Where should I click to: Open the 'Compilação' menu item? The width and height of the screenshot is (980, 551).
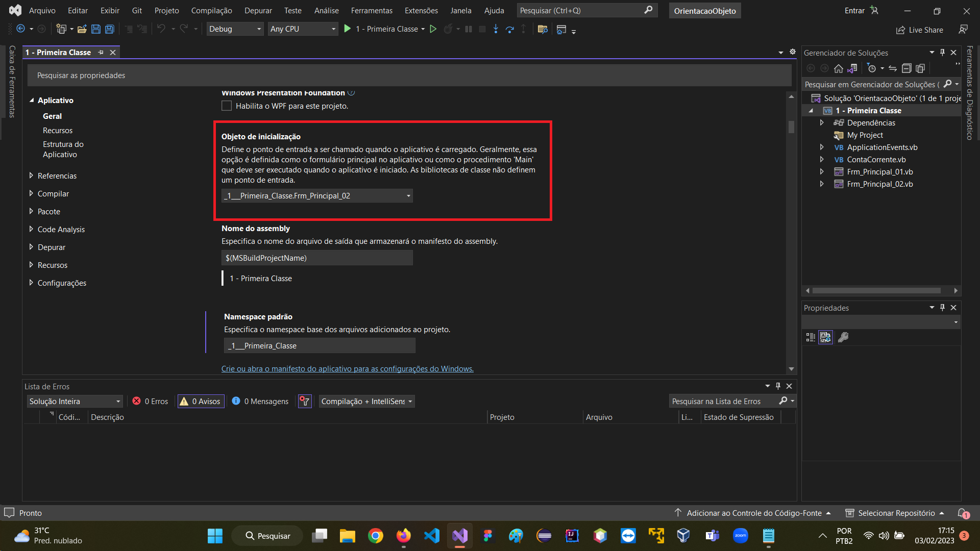tap(211, 10)
